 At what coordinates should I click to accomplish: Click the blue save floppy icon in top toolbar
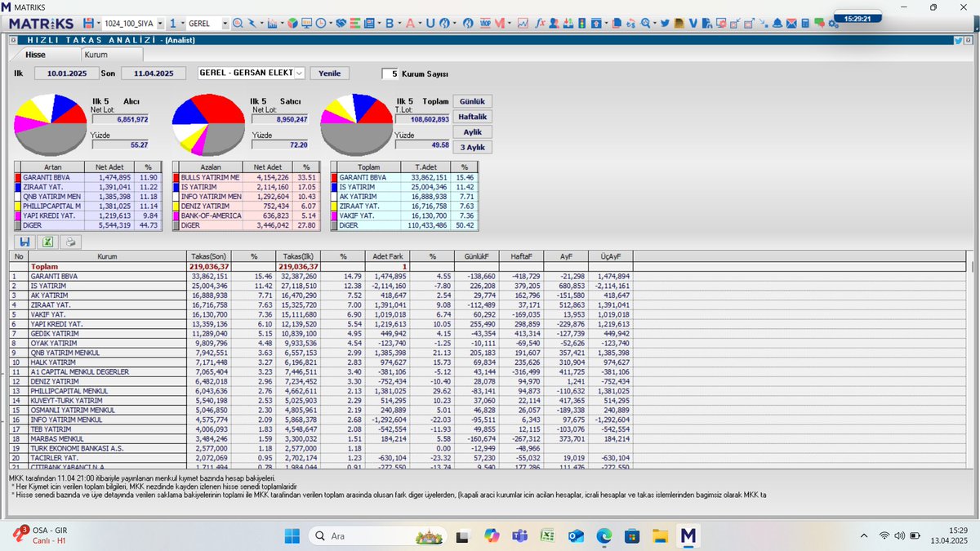88,23
